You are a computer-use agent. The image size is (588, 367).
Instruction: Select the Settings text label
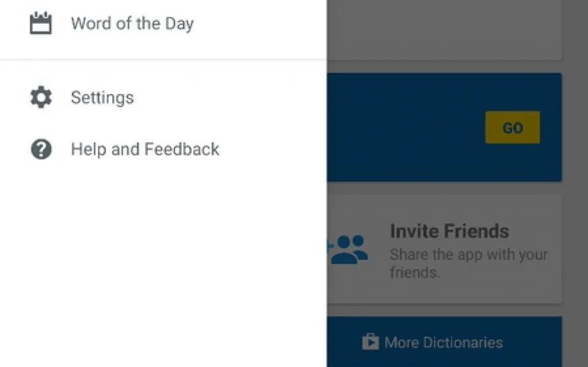102,97
